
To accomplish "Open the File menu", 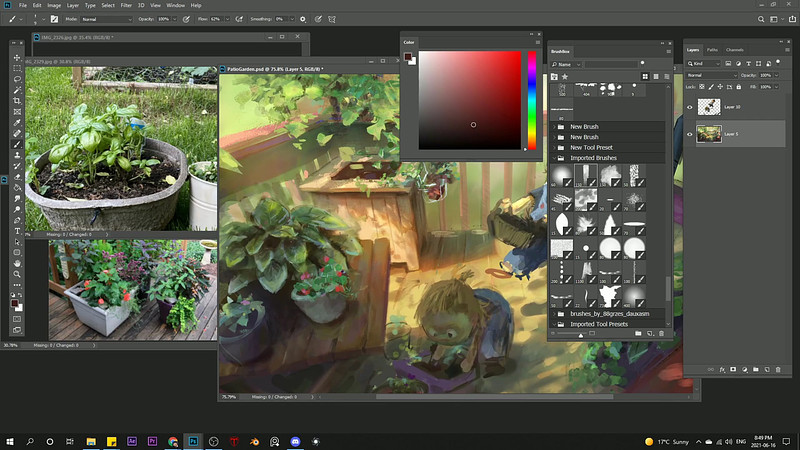I will point(23,5).
